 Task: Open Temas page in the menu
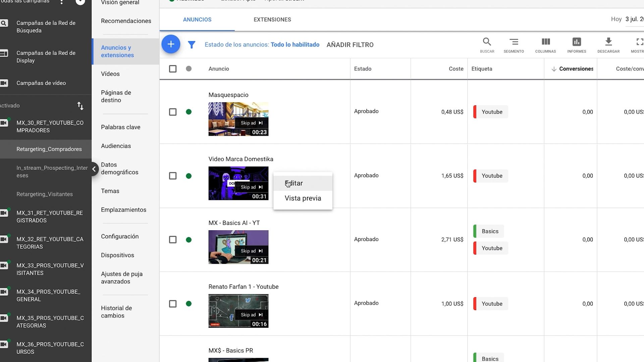(110, 191)
